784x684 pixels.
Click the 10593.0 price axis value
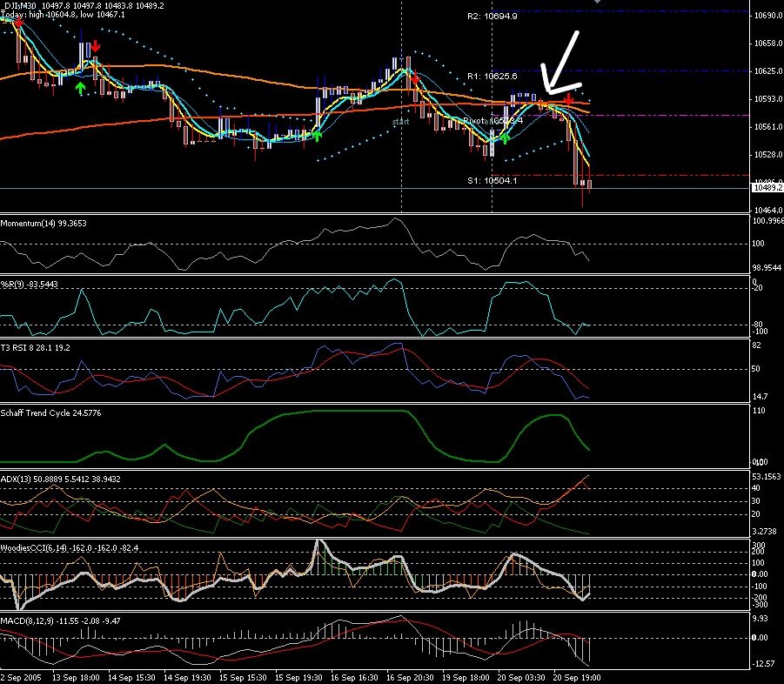pos(767,99)
